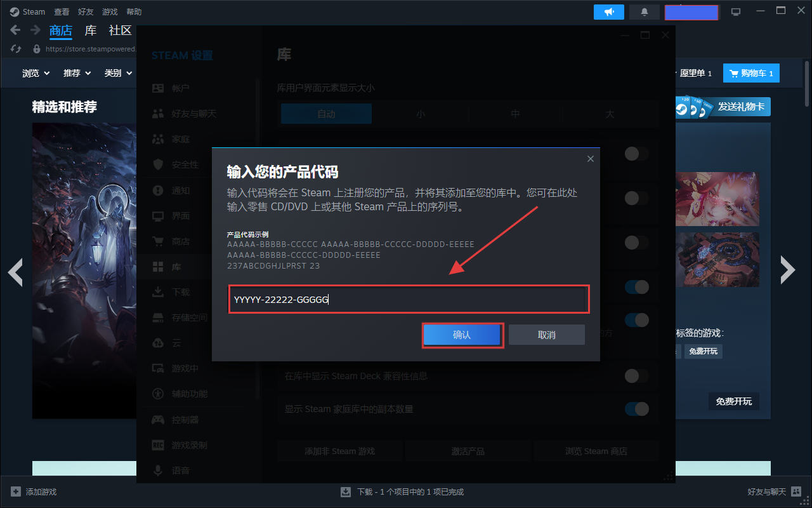Close the product code dialog with X
This screenshot has width=812, height=508.
click(x=591, y=159)
